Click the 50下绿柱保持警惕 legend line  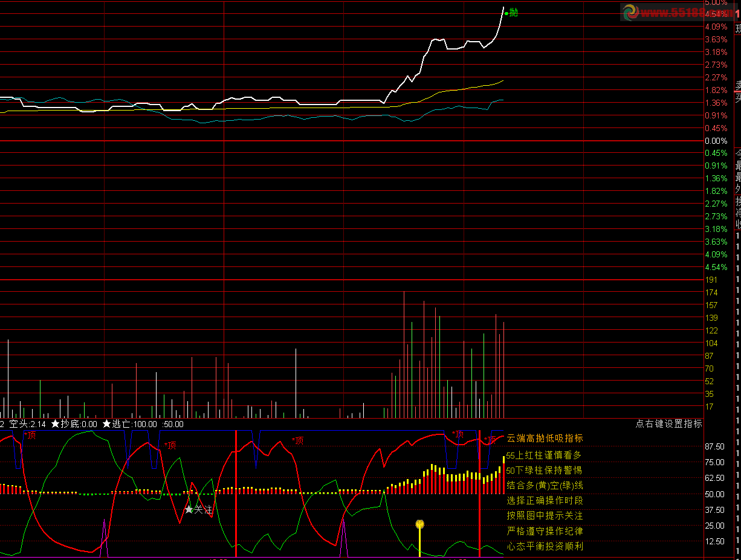tap(545, 470)
